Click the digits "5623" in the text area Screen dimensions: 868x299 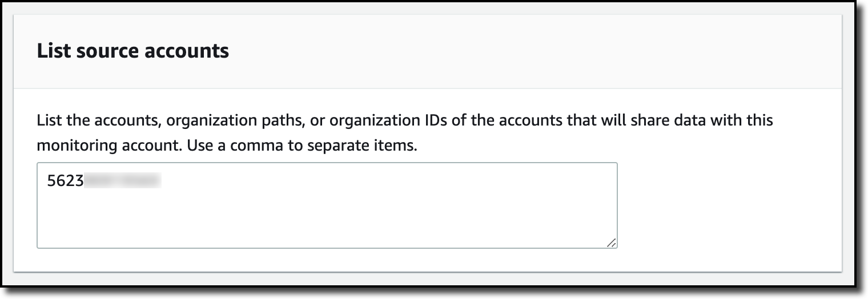click(65, 181)
